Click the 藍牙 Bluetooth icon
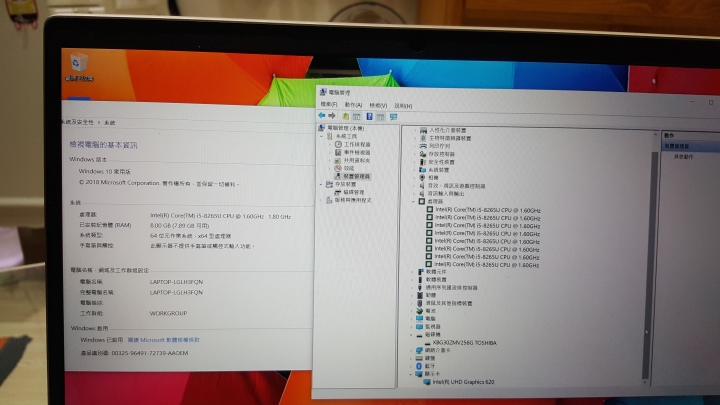This screenshot has height=405, width=720. [x=419, y=366]
